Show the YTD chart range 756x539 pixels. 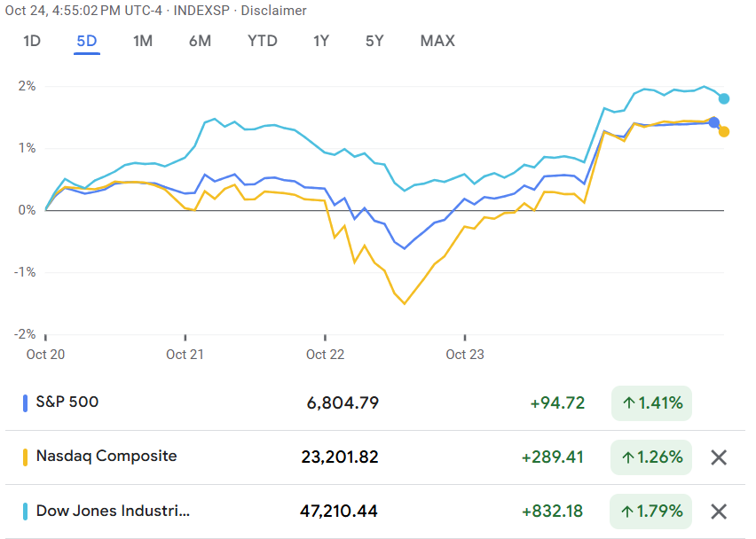262,41
